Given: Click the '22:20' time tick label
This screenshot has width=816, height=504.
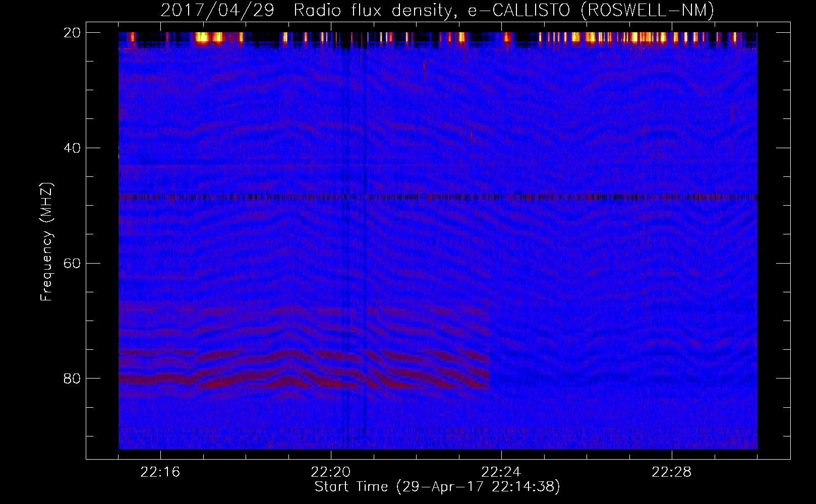Looking at the screenshot, I should coord(331,472).
